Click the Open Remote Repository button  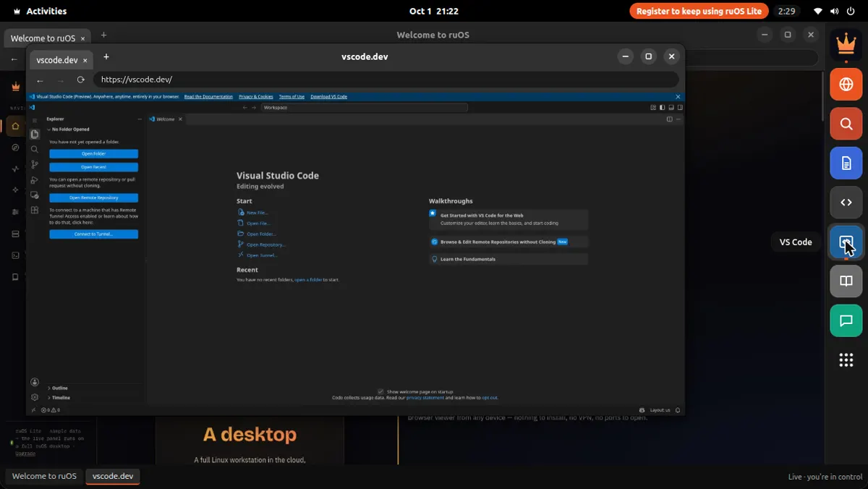tap(93, 197)
